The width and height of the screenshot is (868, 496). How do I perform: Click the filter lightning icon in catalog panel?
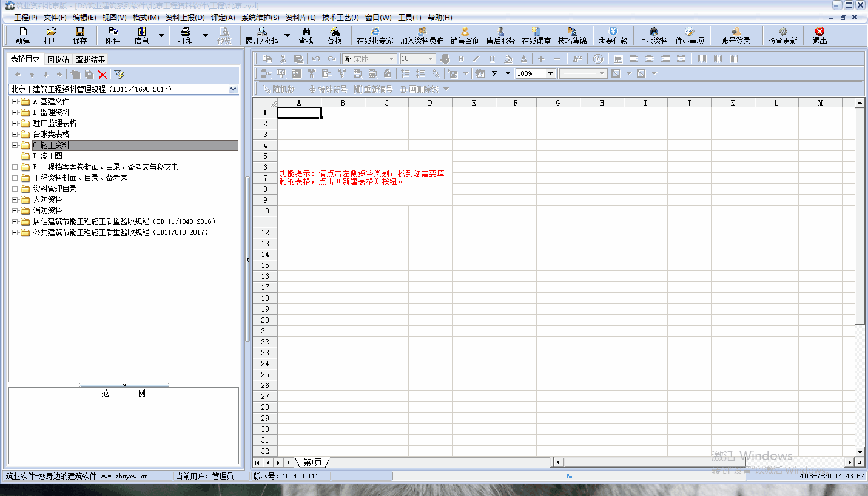click(119, 75)
